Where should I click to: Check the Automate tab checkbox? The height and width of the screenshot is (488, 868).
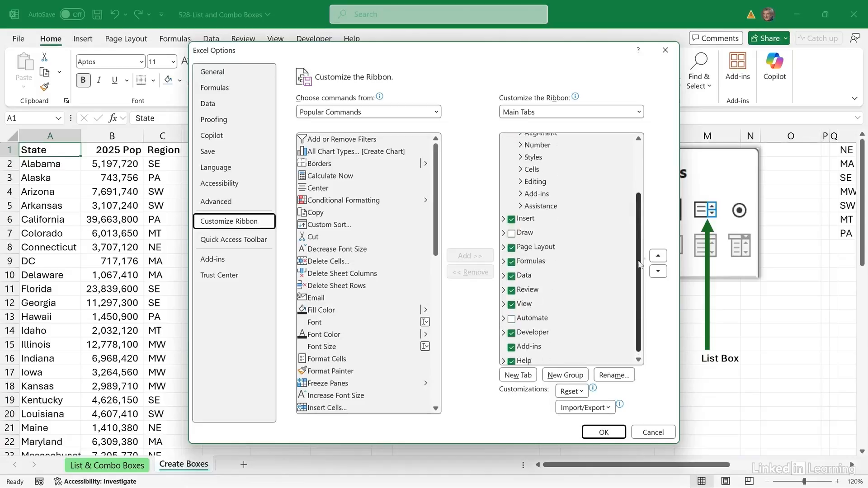point(511,319)
